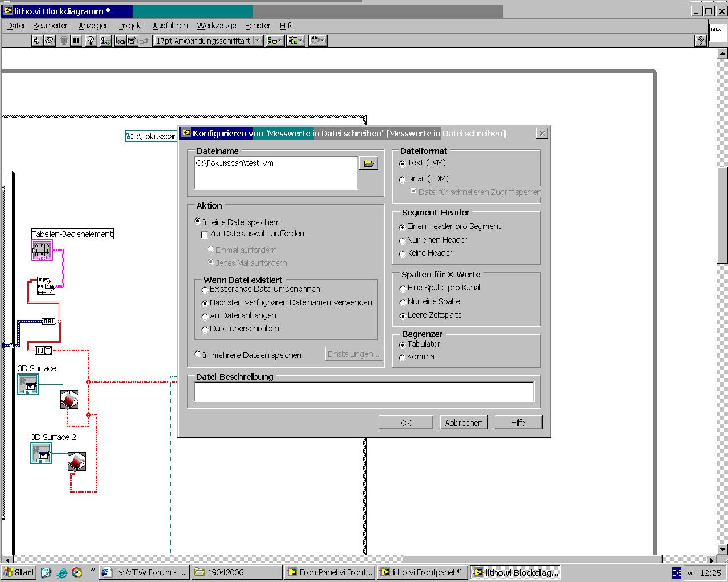Select the array conversion node below DBL
728x582 pixels.
pos(44,350)
